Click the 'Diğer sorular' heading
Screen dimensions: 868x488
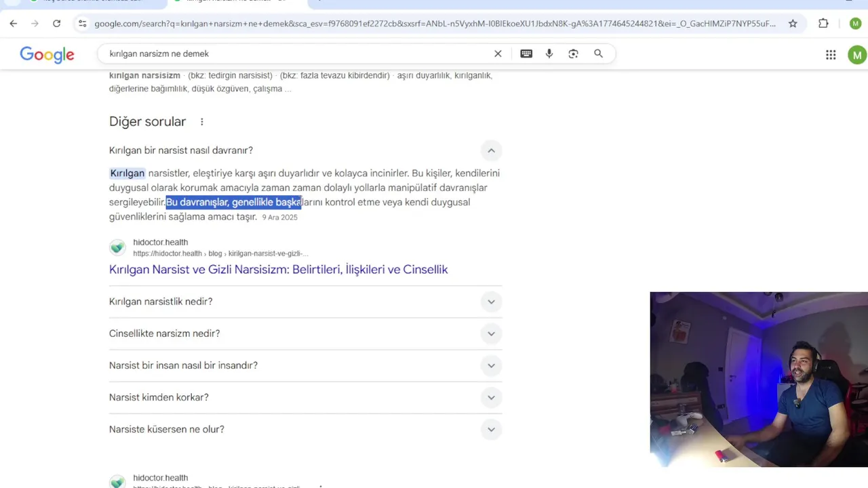coord(147,122)
